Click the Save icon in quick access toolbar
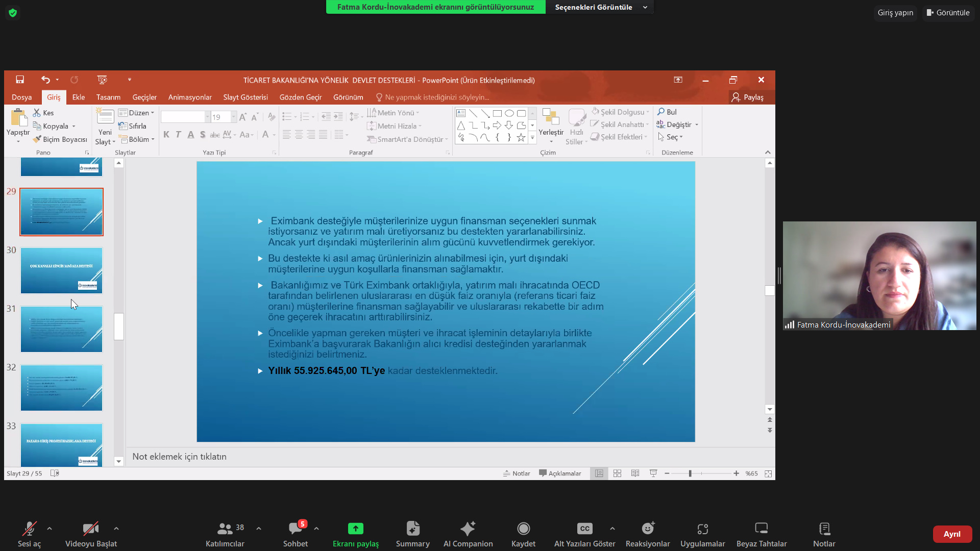 [20, 80]
